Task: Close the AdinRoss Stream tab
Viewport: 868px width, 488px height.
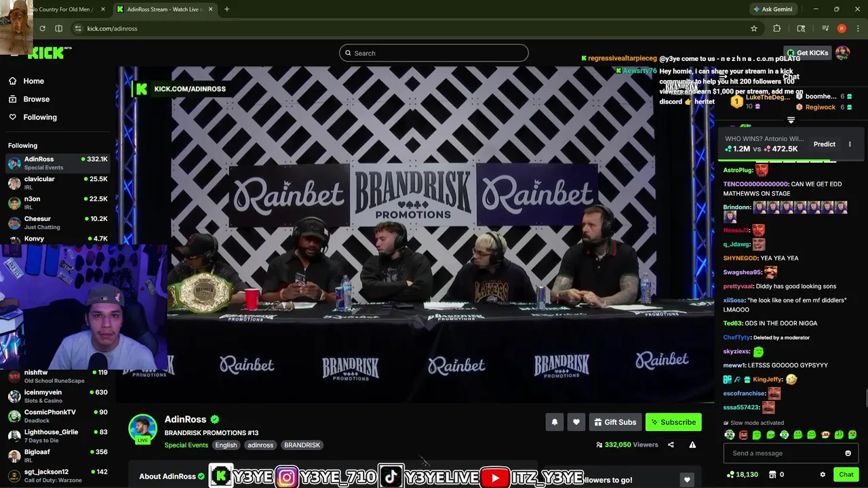Action: (210, 9)
